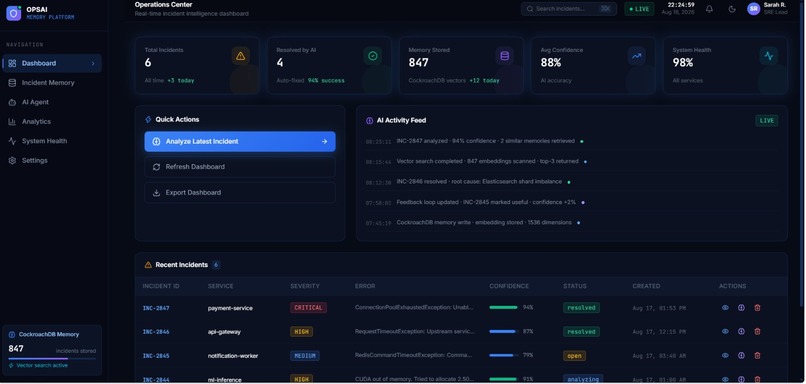
Task: Click the LIVE status badge in header
Action: tap(639, 9)
